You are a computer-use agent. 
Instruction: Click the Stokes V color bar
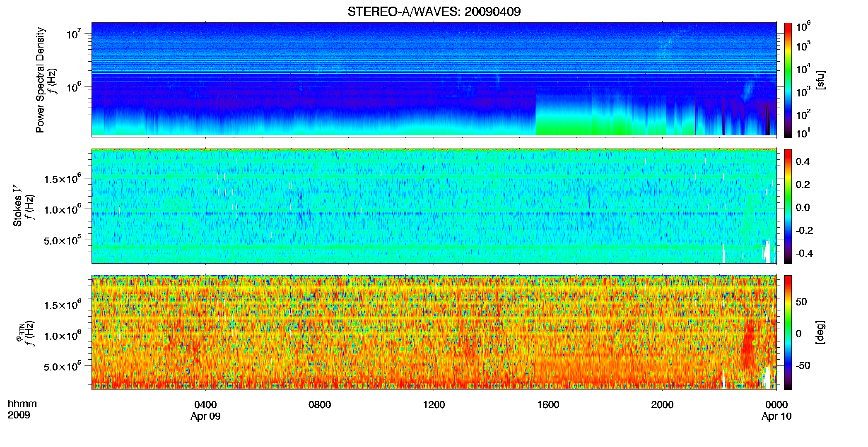coord(788,206)
